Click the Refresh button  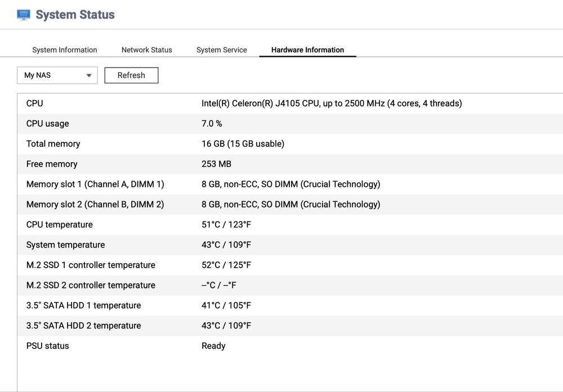pyautogui.click(x=131, y=75)
